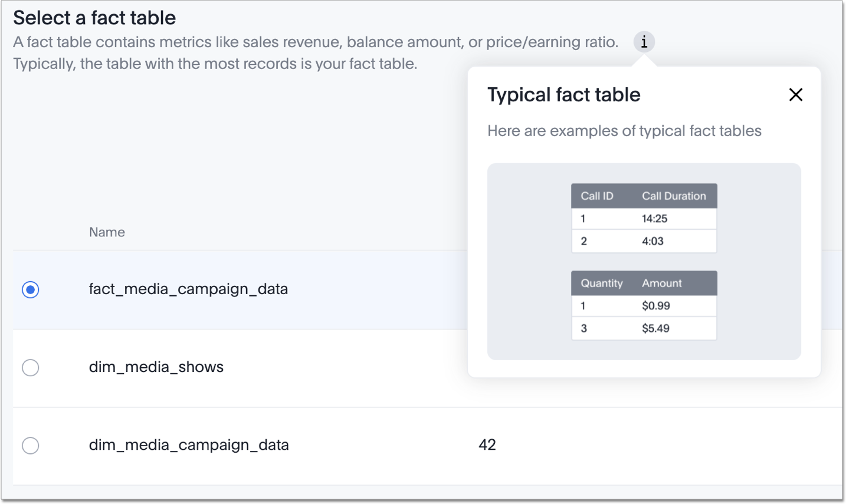This screenshot has height=504, width=846.
Task: Click the Call Duration header in example table
Action: [x=675, y=196]
